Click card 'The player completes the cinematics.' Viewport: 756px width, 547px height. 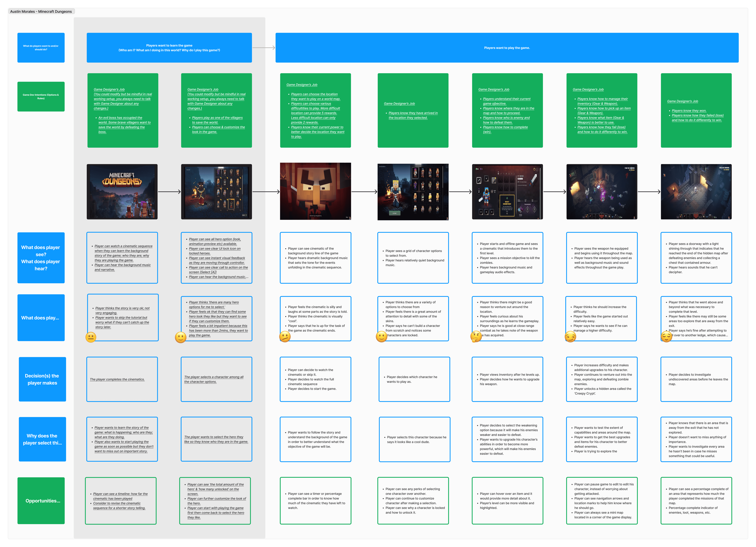click(122, 379)
